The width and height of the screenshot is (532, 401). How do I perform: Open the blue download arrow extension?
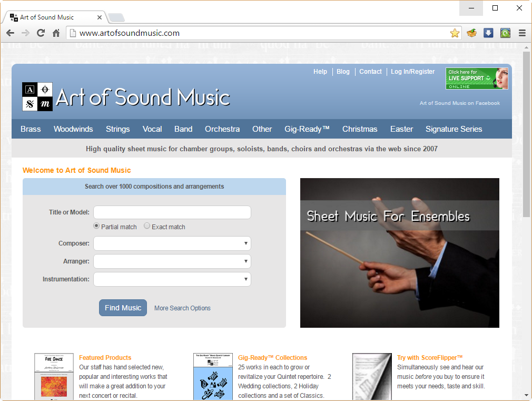point(488,33)
